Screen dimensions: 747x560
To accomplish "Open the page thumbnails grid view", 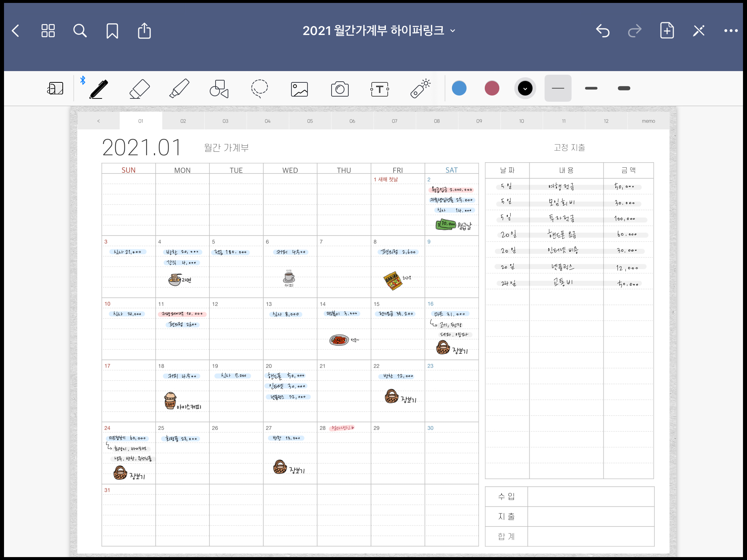I will pos(48,31).
